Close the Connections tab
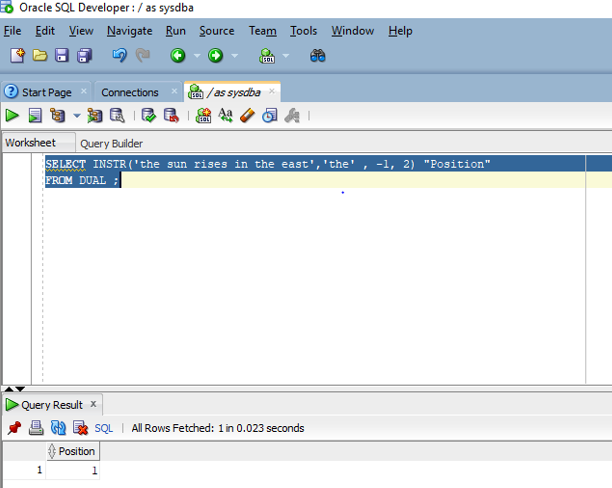 [174, 91]
